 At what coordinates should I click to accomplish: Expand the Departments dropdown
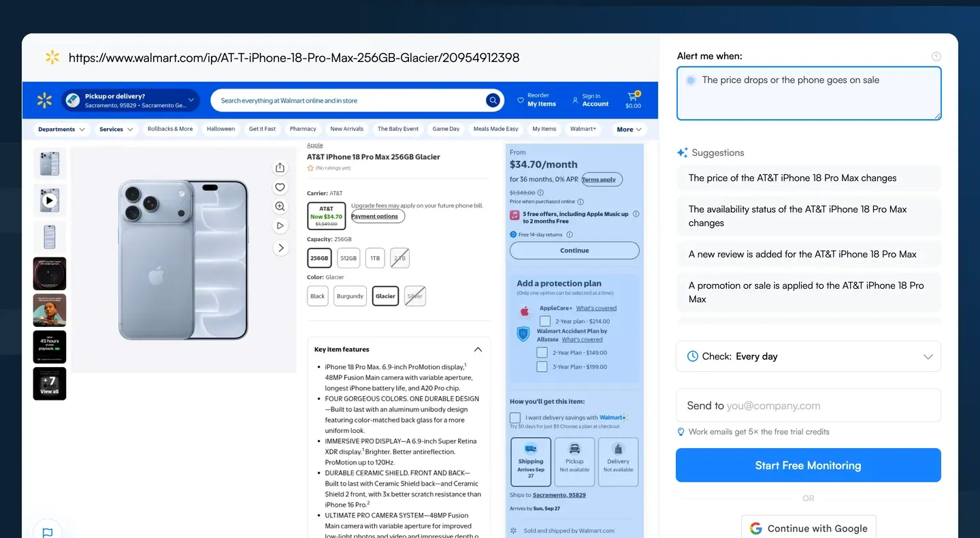61,129
